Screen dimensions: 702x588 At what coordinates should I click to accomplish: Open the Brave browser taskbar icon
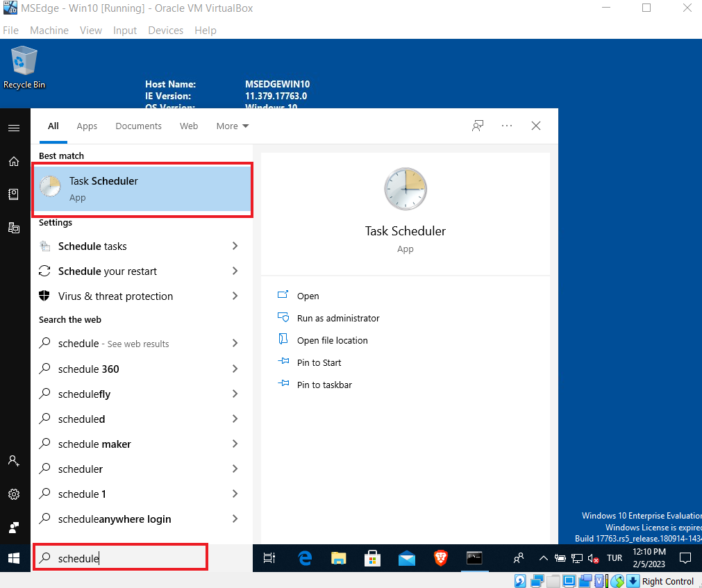440,558
